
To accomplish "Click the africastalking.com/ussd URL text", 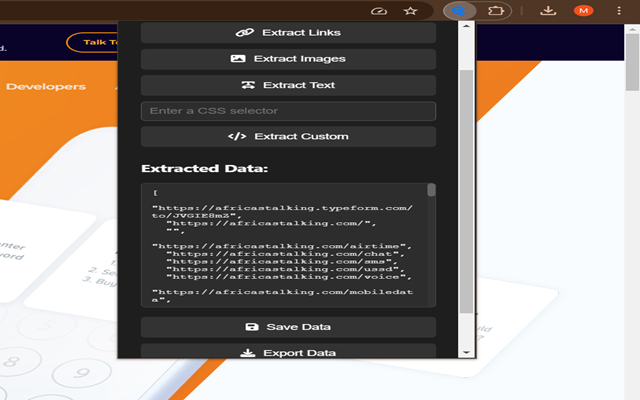I will pos(285,269).
